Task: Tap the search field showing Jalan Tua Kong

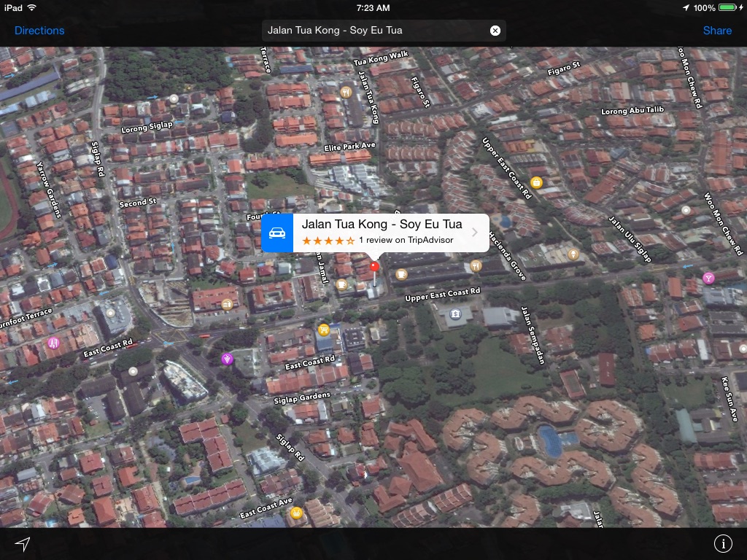Action: pos(372,31)
